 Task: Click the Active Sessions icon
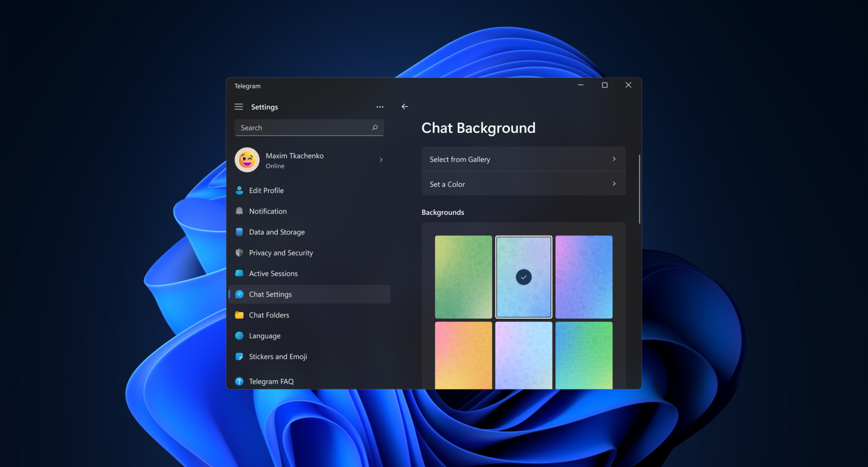point(239,273)
